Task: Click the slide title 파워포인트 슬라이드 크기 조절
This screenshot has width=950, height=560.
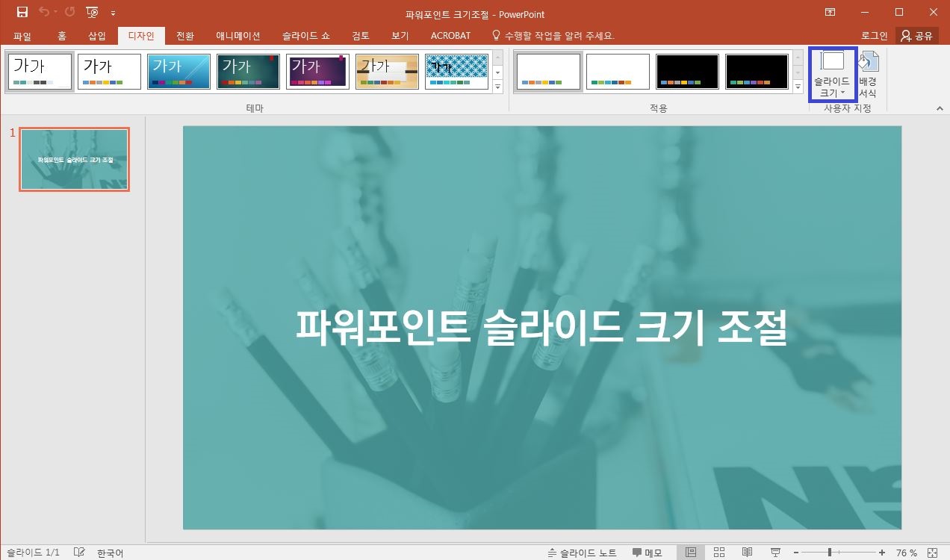Action: pos(542,327)
